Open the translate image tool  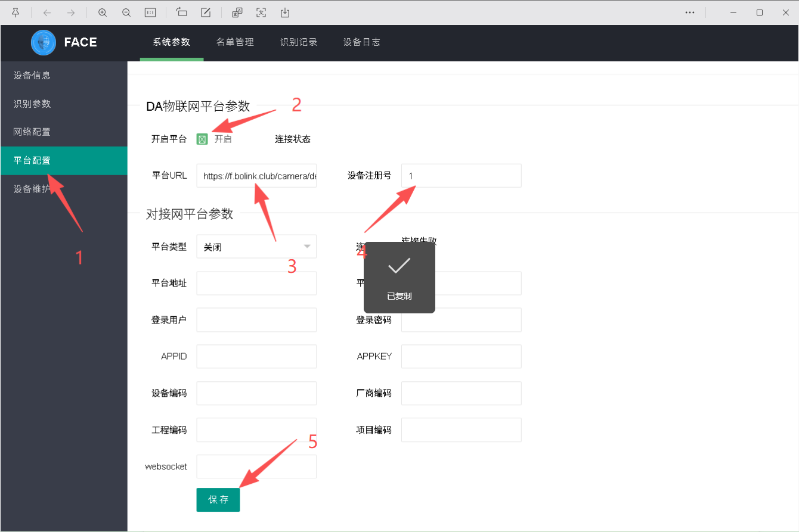tap(237, 13)
